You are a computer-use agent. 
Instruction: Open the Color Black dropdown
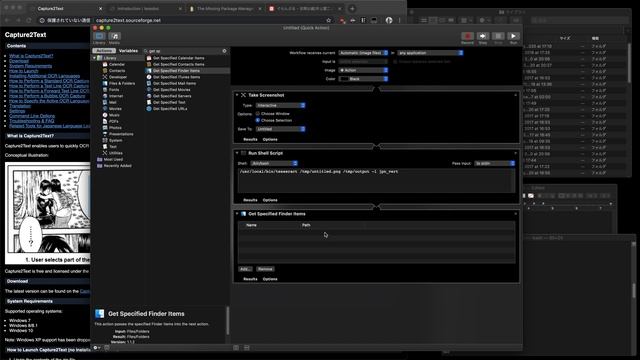(363, 79)
